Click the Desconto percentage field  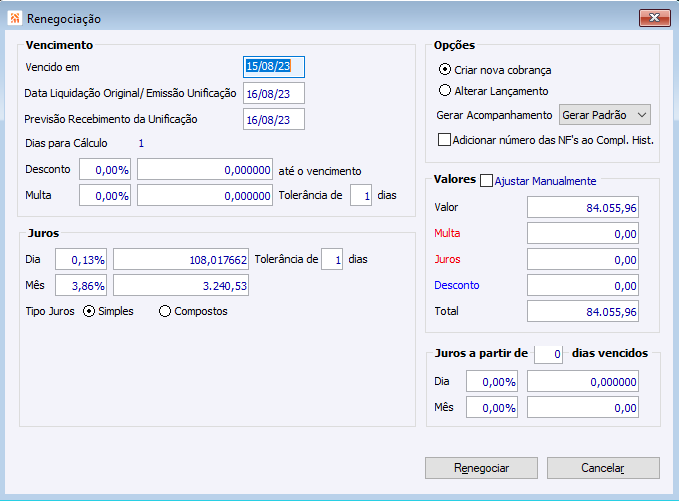tap(105, 170)
